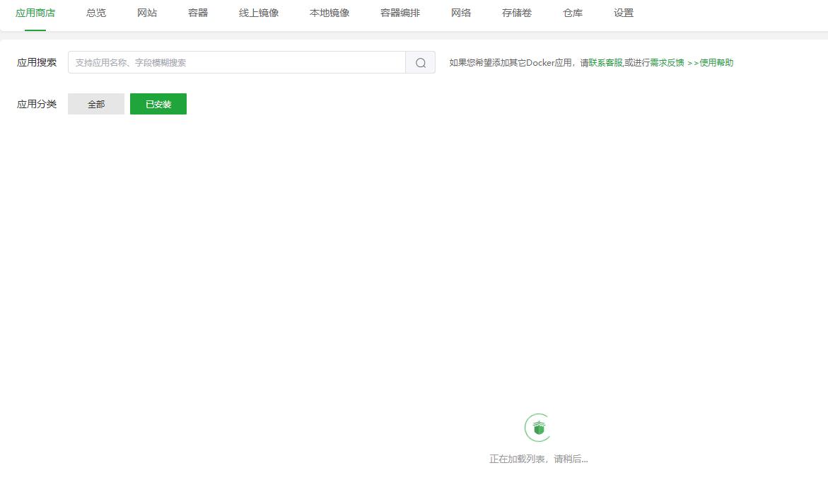Viewport: 828px width, 504px height.
Task: Click the magnifier search icon
Action: pos(420,62)
